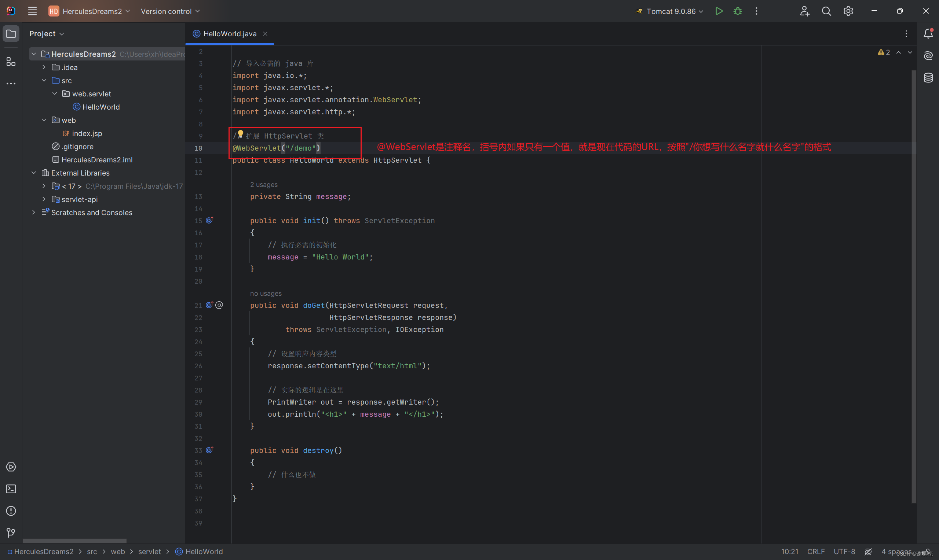Viewport: 939px width, 560px height.
Task: Open the Tomcat 9.0.86 run configuration dropdown
Action: point(671,11)
